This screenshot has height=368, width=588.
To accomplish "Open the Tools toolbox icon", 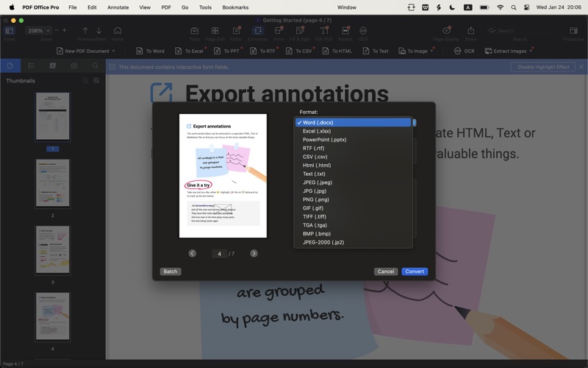I will tap(194, 31).
